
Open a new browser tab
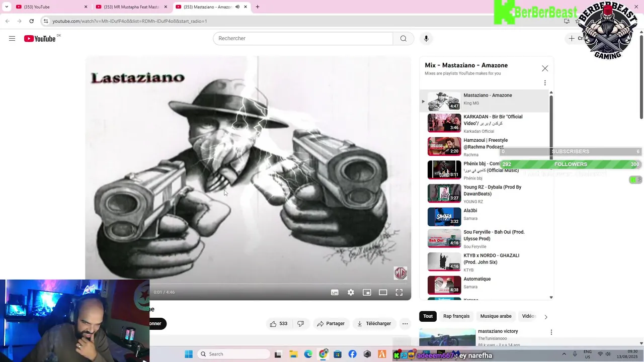258,7
